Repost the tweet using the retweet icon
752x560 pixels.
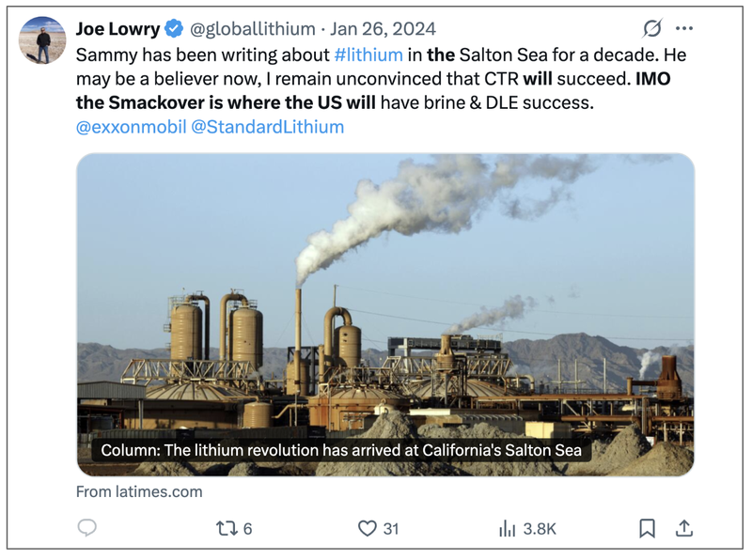(227, 528)
